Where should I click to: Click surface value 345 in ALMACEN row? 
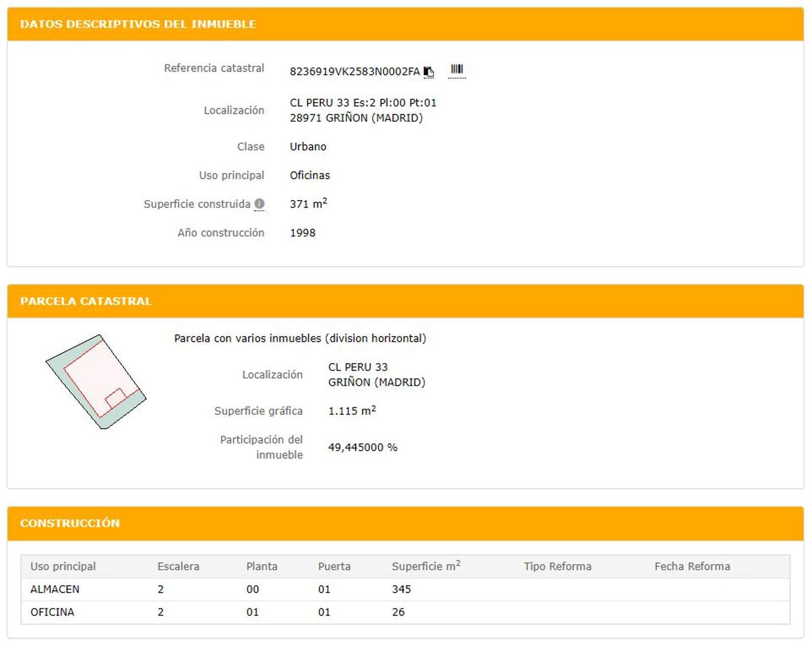[401, 589]
